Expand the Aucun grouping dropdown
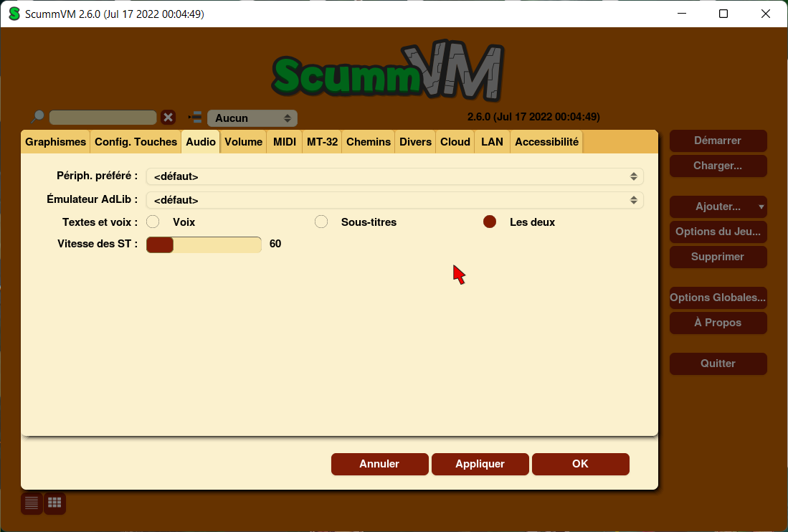This screenshot has width=788, height=532. point(252,118)
